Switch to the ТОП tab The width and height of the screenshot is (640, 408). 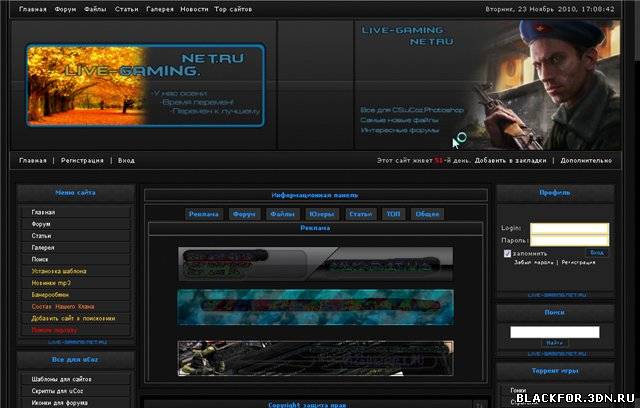point(393,214)
